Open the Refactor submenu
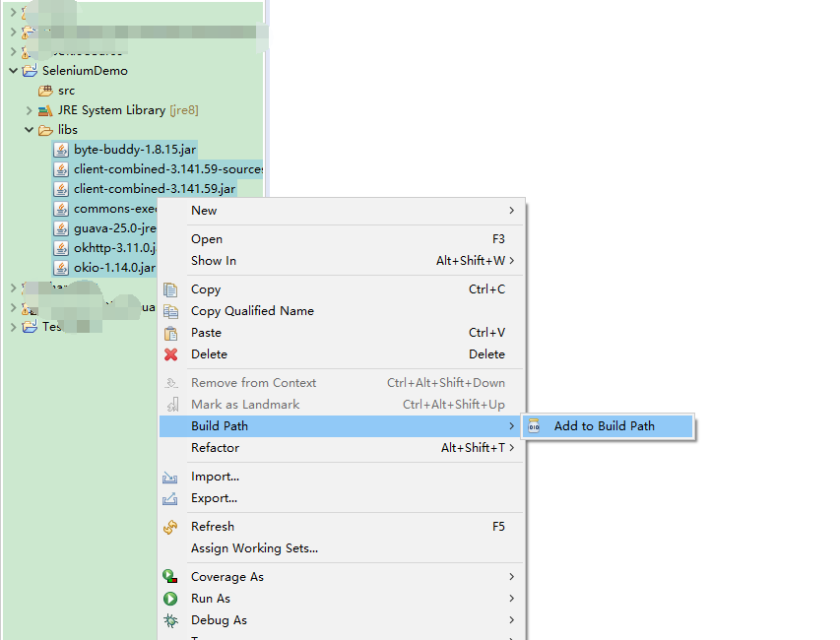The image size is (840, 640). pyautogui.click(x=342, y=448)
